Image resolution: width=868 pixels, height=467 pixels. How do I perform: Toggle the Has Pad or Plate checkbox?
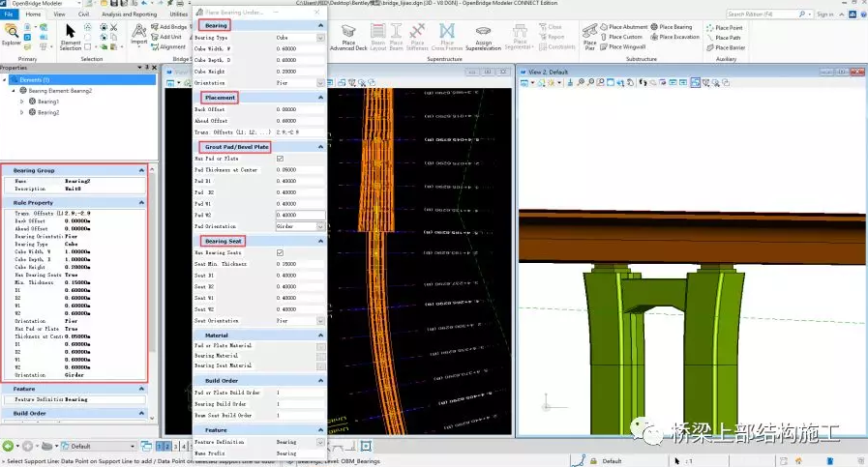(280, 159)
